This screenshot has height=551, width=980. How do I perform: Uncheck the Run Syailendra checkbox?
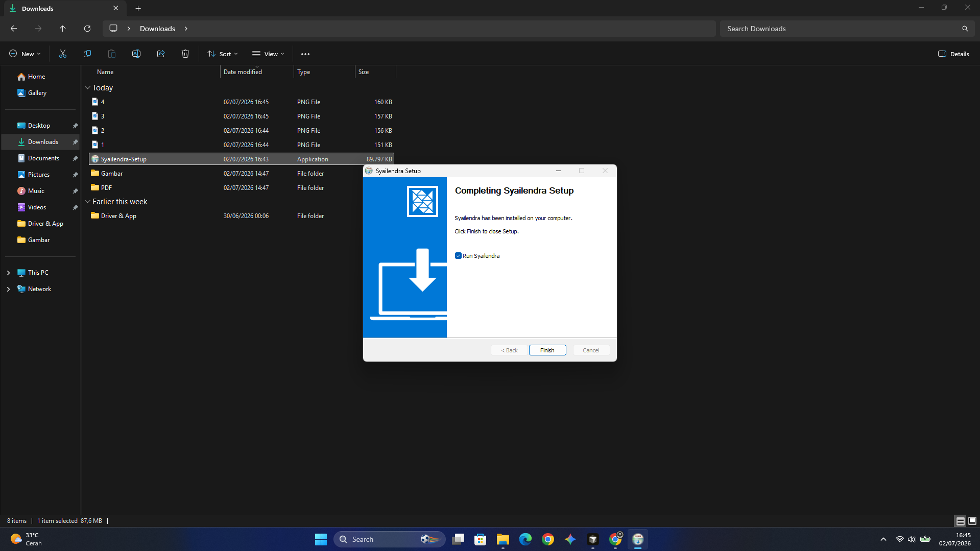click(x=458, y=256)
